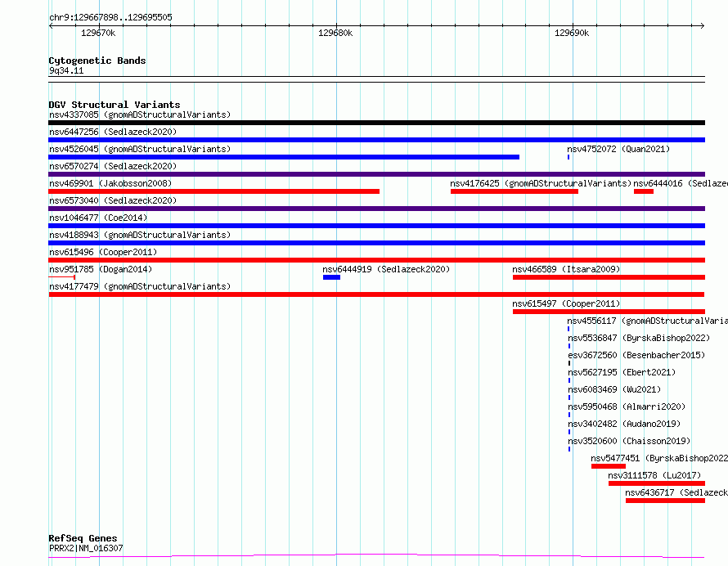Click thin red nsv951785 variant line
728x566 pixels.
pos(61,277)
